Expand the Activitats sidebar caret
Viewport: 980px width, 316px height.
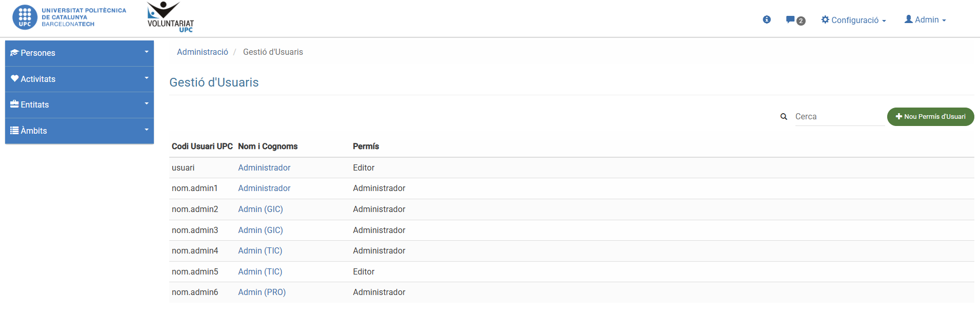[146, 78]
